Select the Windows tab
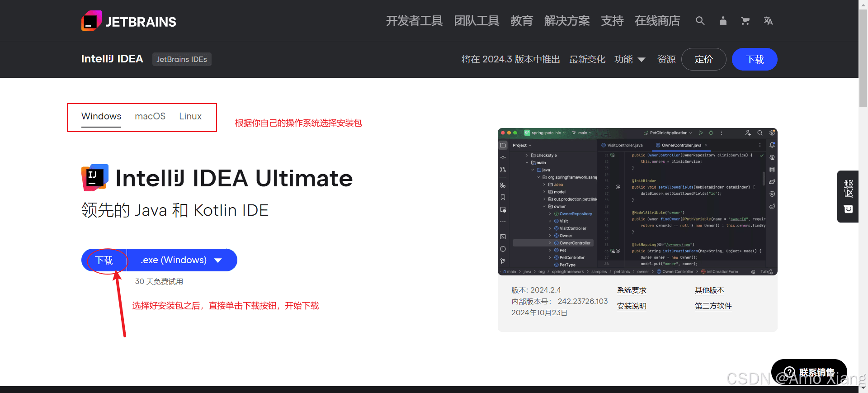 click(x=101, y=117)
